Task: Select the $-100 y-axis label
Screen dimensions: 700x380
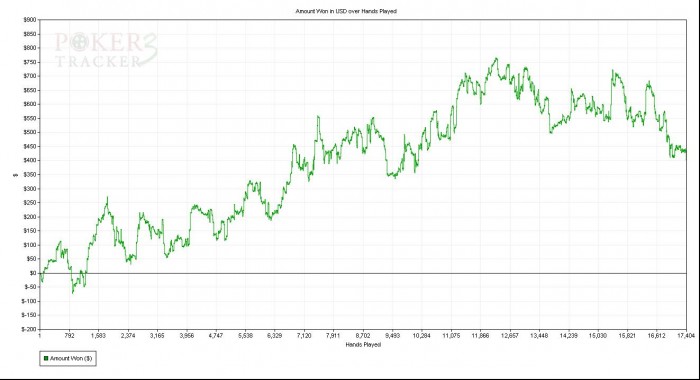Action: [29, 301]
